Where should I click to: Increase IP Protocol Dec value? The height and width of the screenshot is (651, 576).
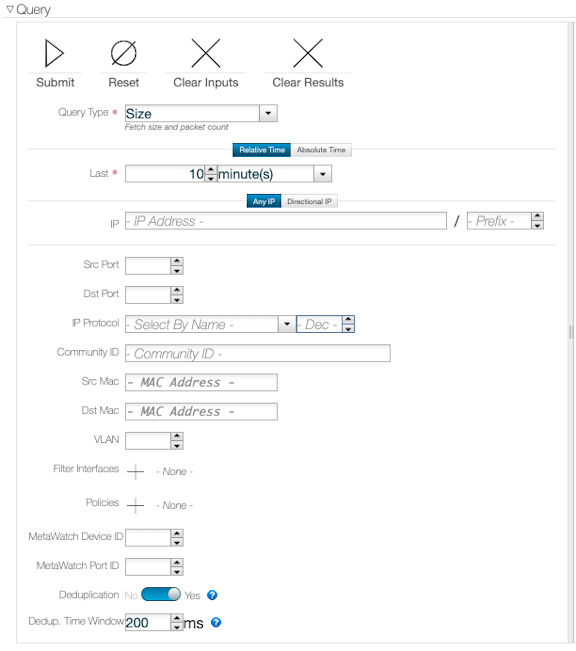click(x=348, y=320)
